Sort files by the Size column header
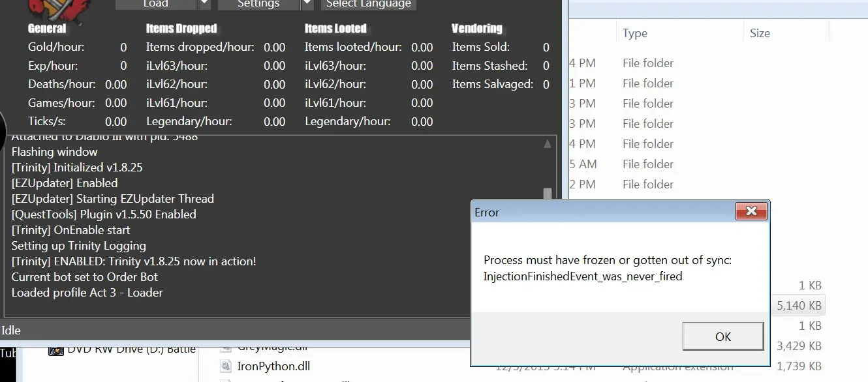This screenshot has height=382, width=868. coord(760,33)
